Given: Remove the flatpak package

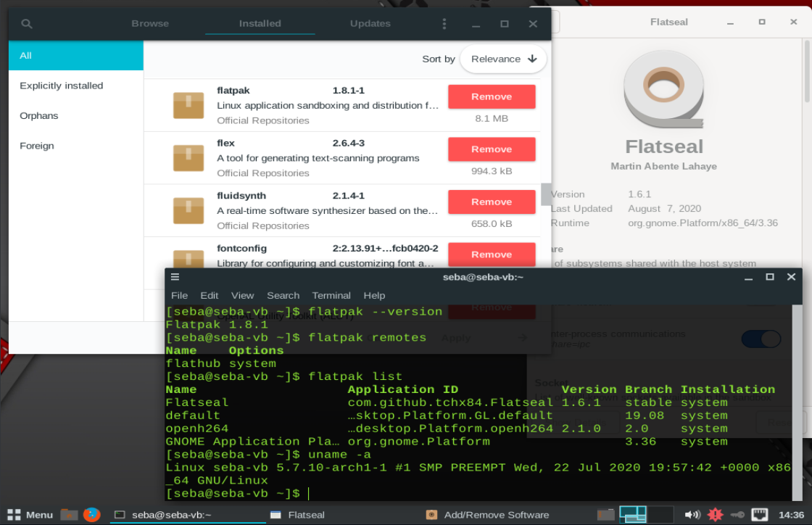Looking at the screenshot, I should coord(492,96).
